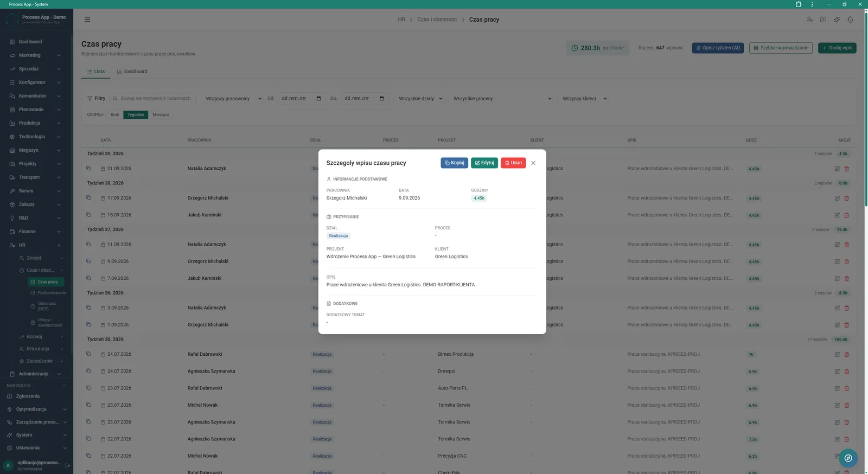Edit entry row dated 21.09.2026
Image resolution: width=868 pixels, height=474 pixels.
tap(837, 169)
